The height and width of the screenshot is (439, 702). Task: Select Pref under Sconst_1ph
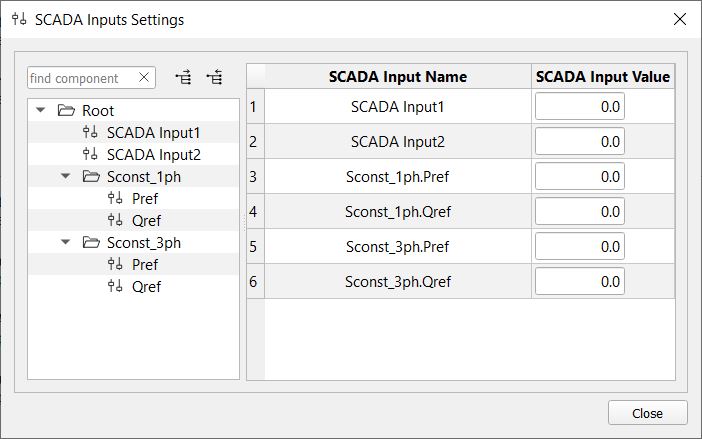point(145,199)
